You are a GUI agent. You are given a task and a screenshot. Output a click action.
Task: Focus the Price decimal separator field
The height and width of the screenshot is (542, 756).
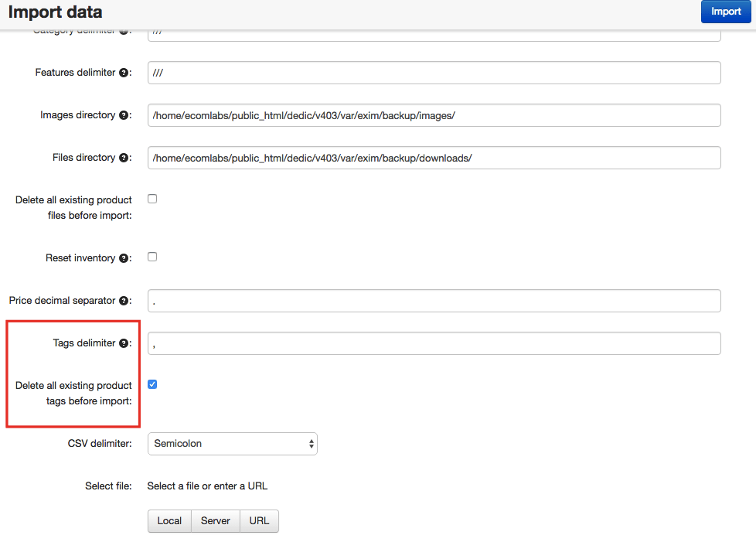(434, 301)
